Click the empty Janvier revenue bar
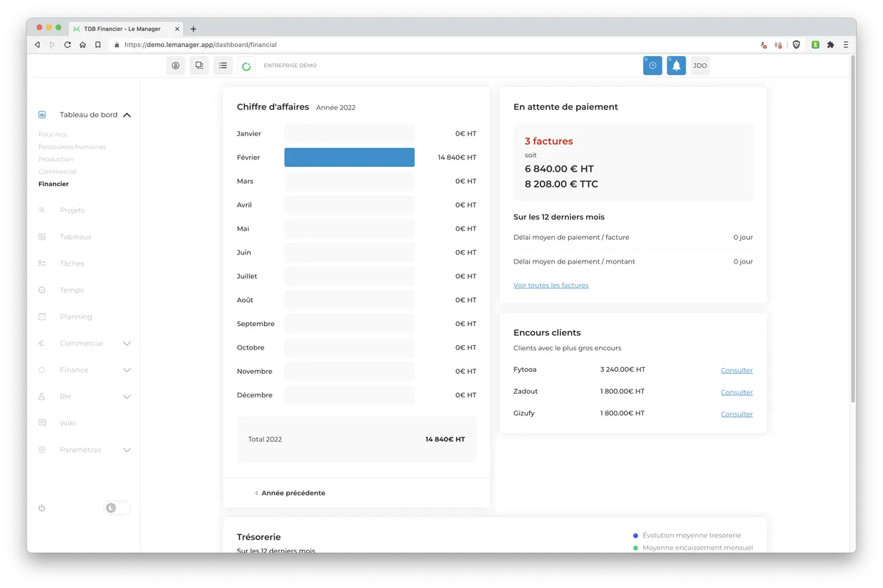 tap(350, 134)
